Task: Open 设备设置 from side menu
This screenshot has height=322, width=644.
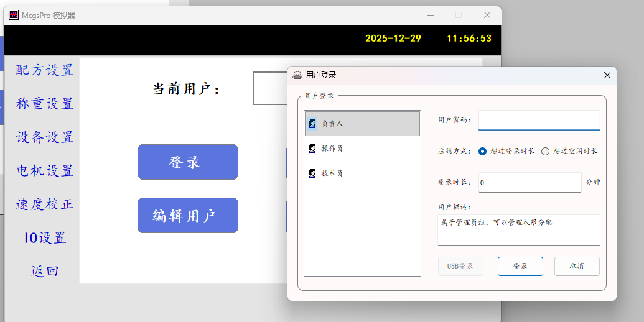Action: [44, 137]
